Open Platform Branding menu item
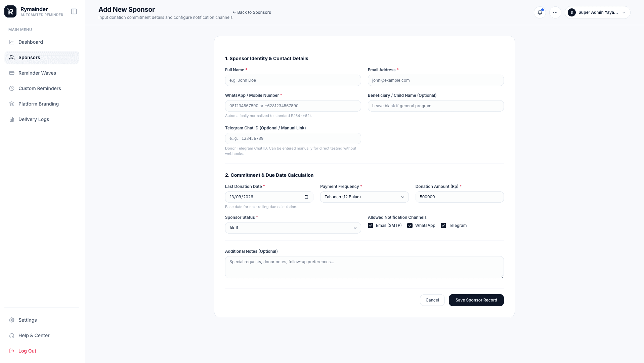 point(42,104)
